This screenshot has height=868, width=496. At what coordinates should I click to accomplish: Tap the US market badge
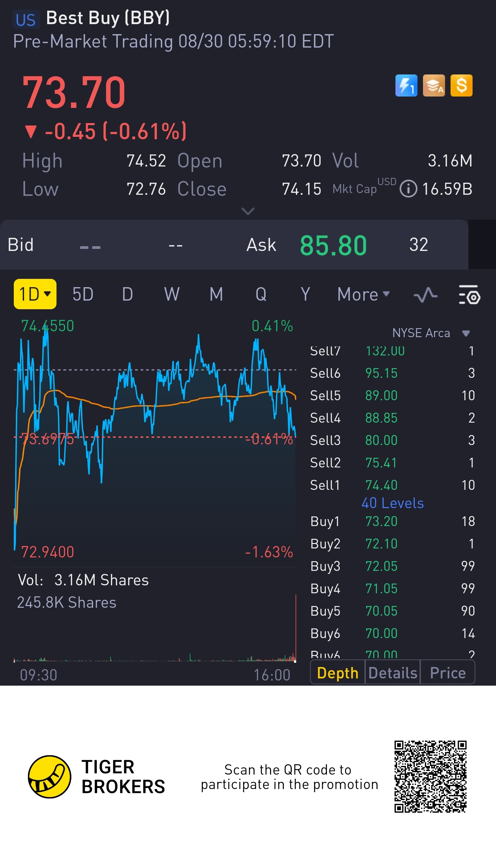tap(26, 19)
